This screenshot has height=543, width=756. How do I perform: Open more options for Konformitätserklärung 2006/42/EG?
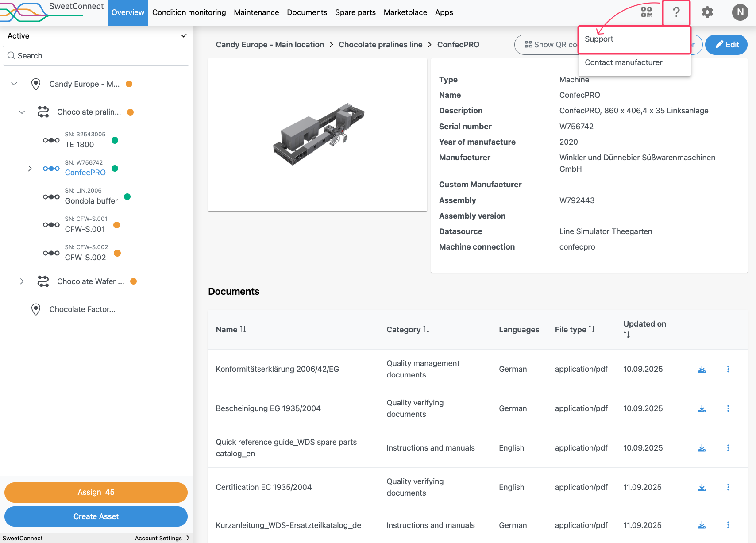pos(728,369)
